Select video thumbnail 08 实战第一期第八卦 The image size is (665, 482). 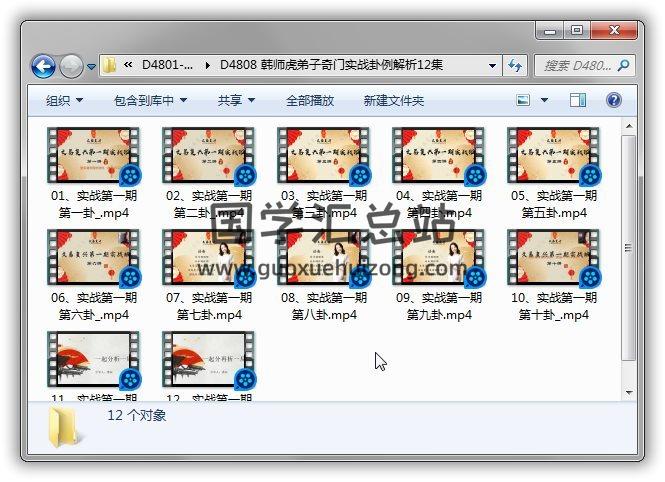[x=323, y=258]
